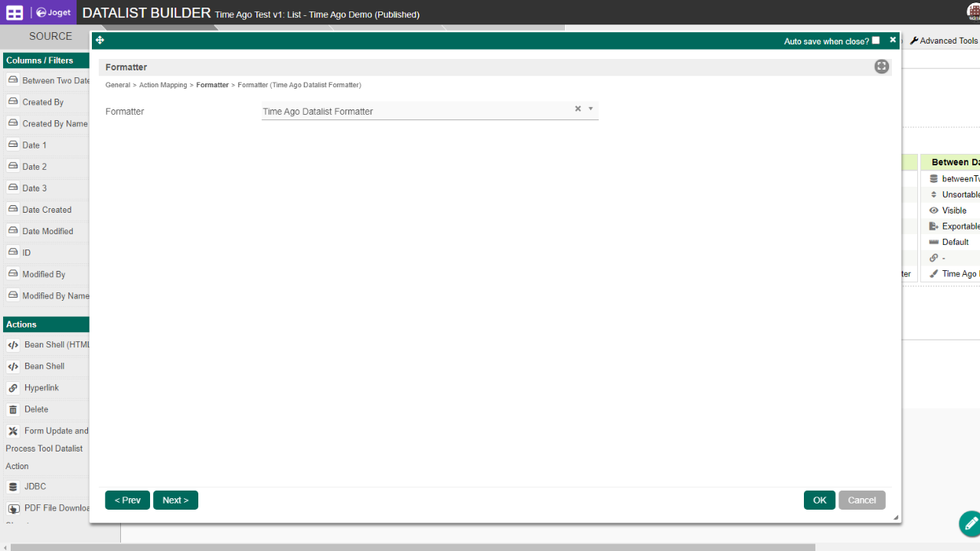980x551 pixels.
Task: Click the Joget app grid icon
Action: pos(15,13)
